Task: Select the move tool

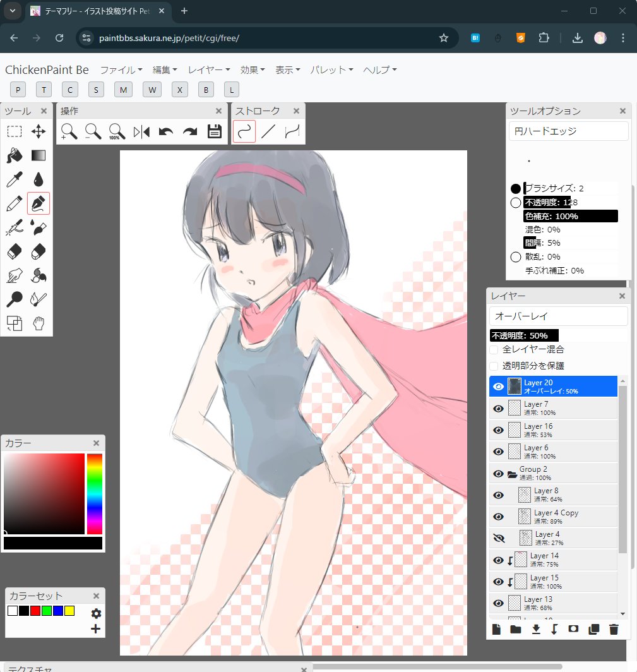Action: pyautogui.click(x=39, y=131)
